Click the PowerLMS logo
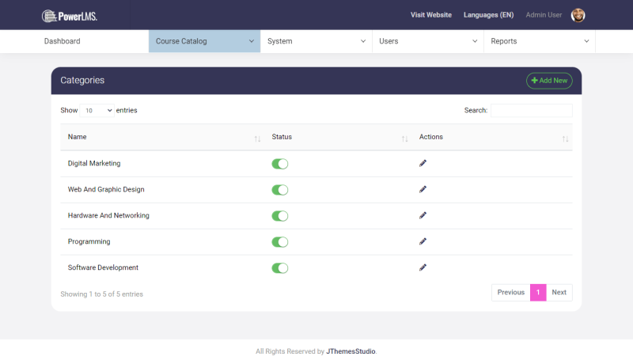The image size is (633, 364). point(70,16)
